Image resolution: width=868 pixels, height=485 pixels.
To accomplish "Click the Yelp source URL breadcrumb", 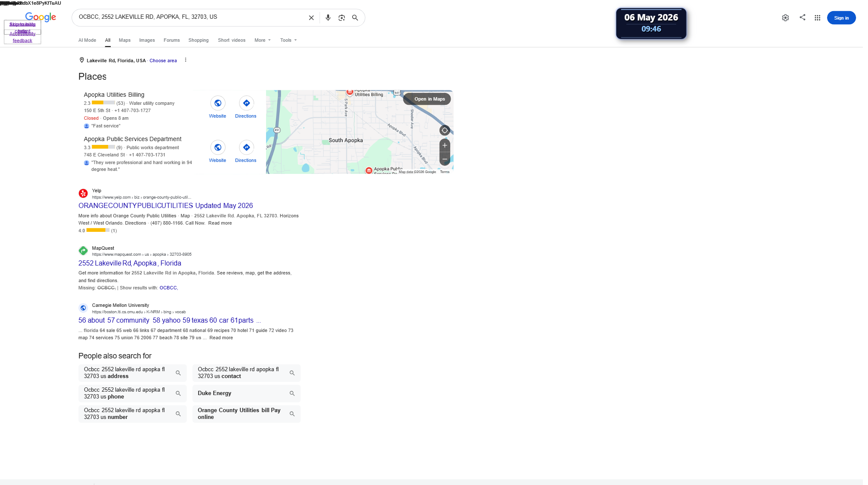I will coord(142,197).
